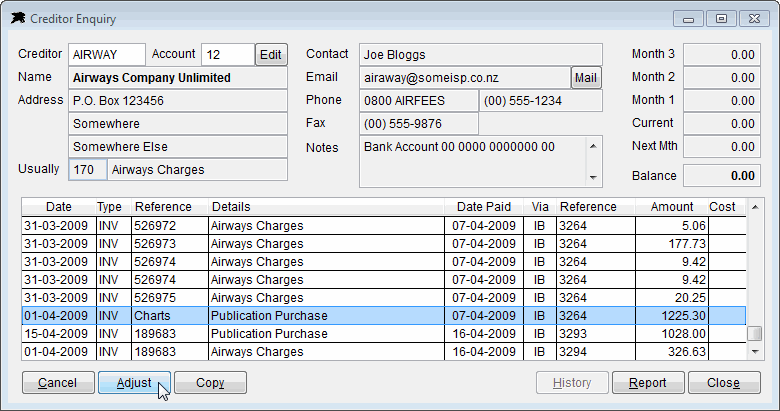Click the Bank Account notes text area
Image resolution: width=780 pixels, height=411 pixels.
point(473,162)
